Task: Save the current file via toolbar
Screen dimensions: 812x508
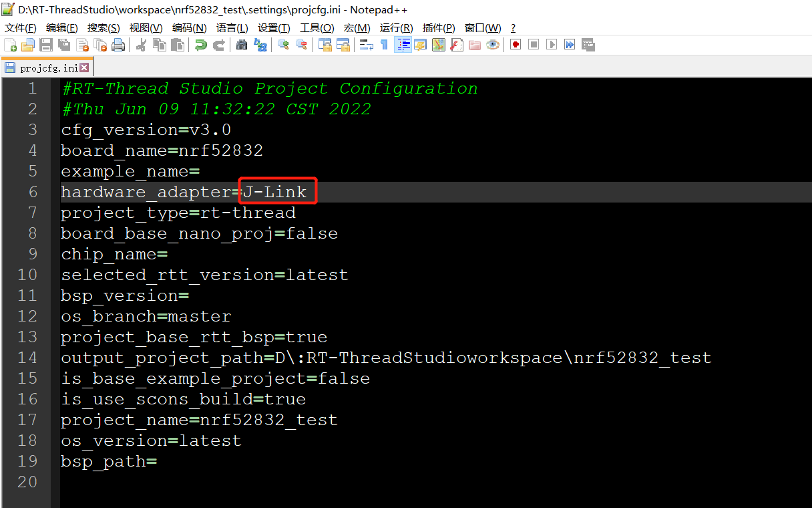Action: coord(46,45)
